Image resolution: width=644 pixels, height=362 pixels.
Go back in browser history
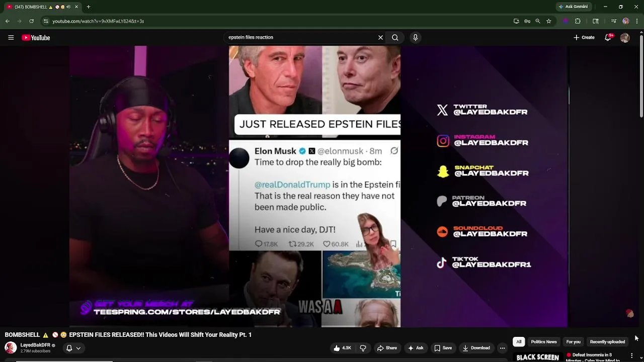tap(7, 21)
